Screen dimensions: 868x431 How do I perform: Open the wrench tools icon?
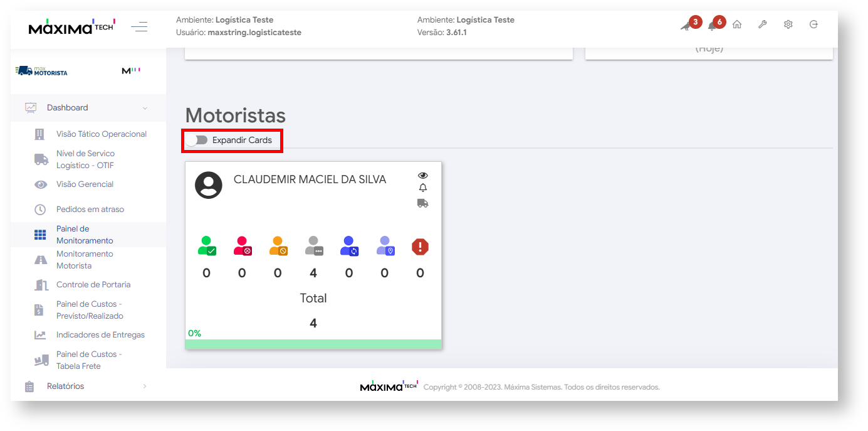(x=763, y=24)
